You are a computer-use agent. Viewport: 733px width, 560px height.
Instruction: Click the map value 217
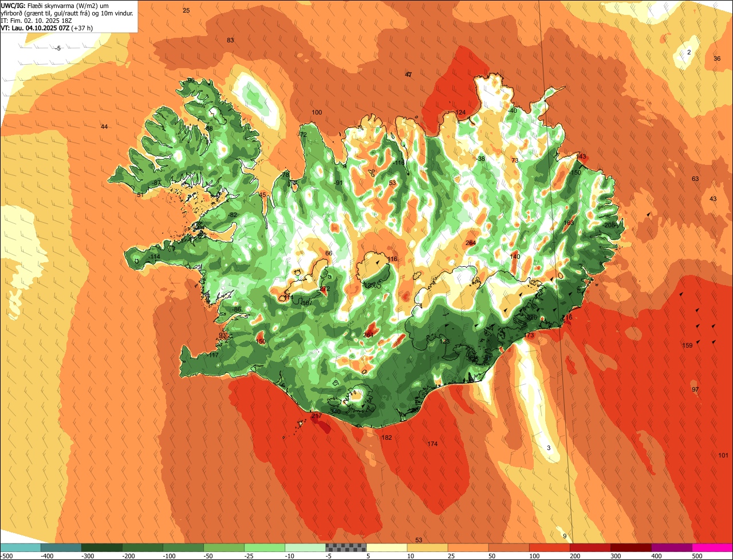pyautogui.click(x=316, y=416)
